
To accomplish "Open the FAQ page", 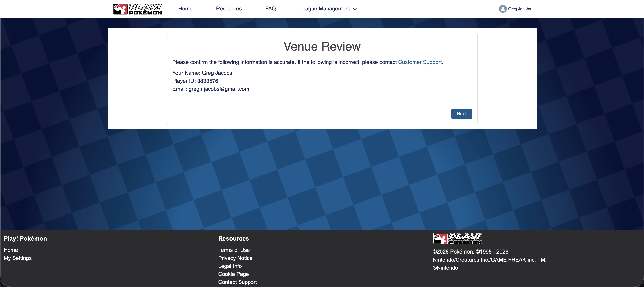I will [x=270, y=9].
